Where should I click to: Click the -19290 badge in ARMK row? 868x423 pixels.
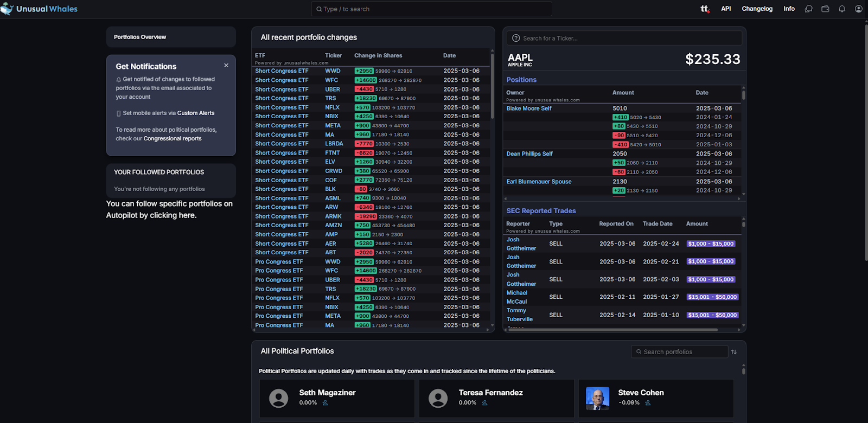tap(366, 216)
